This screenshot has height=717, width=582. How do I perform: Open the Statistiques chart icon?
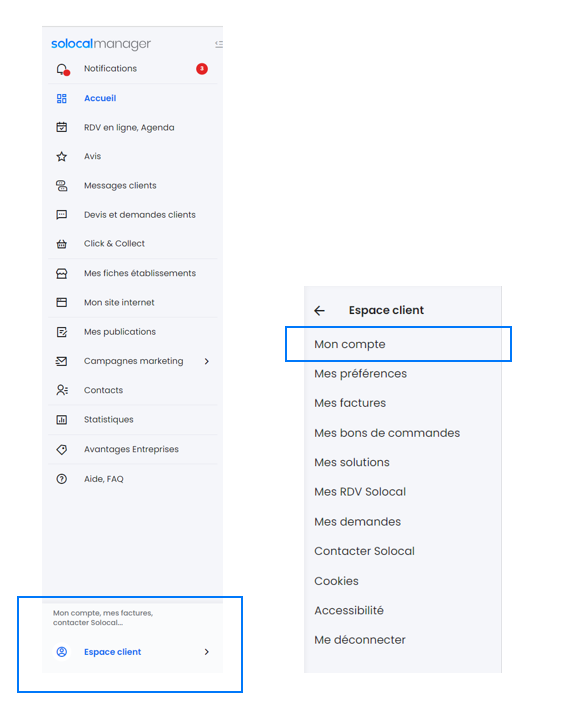(62, 419)
